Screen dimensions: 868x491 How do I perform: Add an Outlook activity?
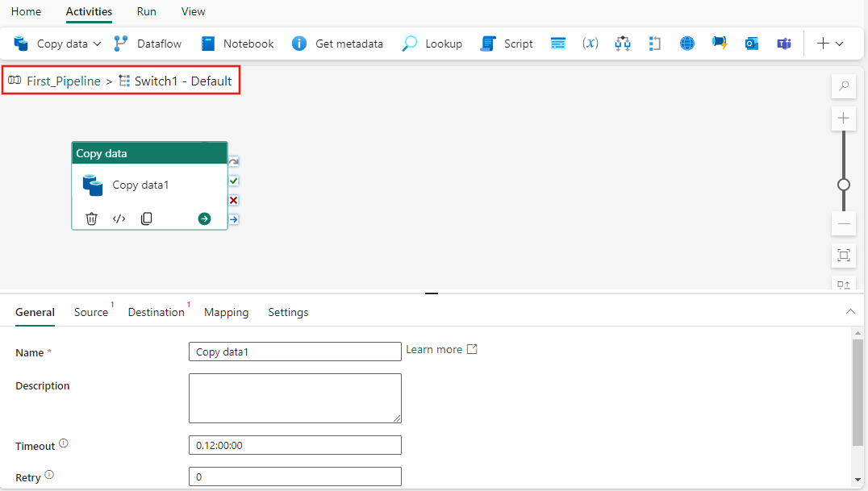click(x=751, y=44)
